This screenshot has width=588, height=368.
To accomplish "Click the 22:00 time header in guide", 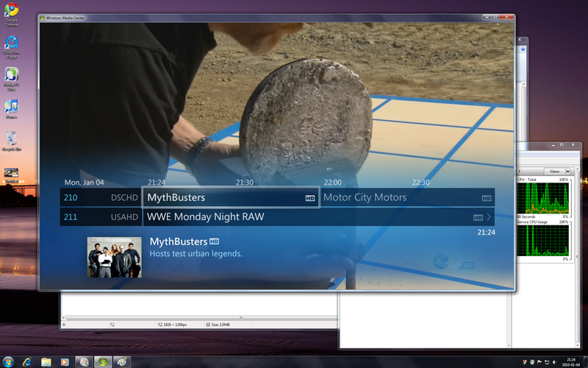I will click(333, 182).
